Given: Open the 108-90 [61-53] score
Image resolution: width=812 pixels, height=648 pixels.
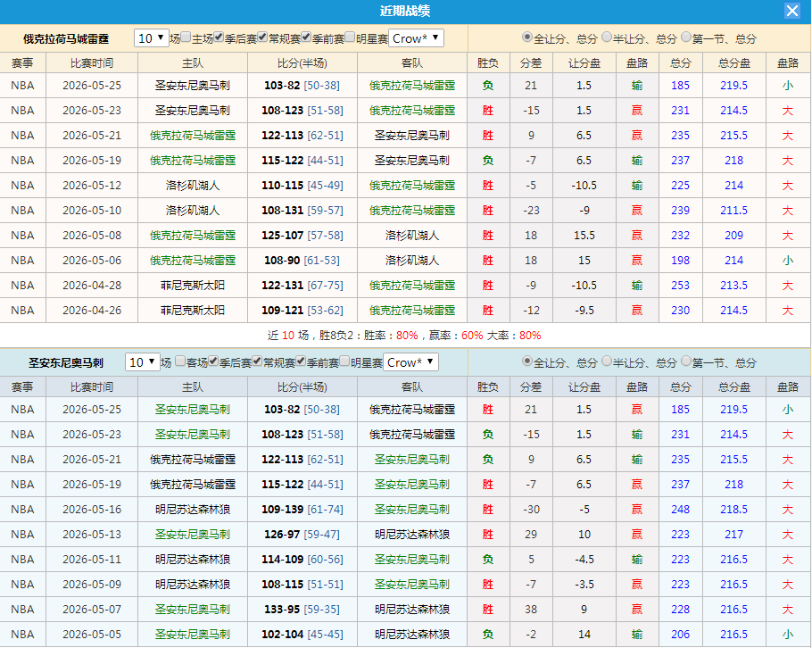Looking at the screenshot, I should pos(302,260).
